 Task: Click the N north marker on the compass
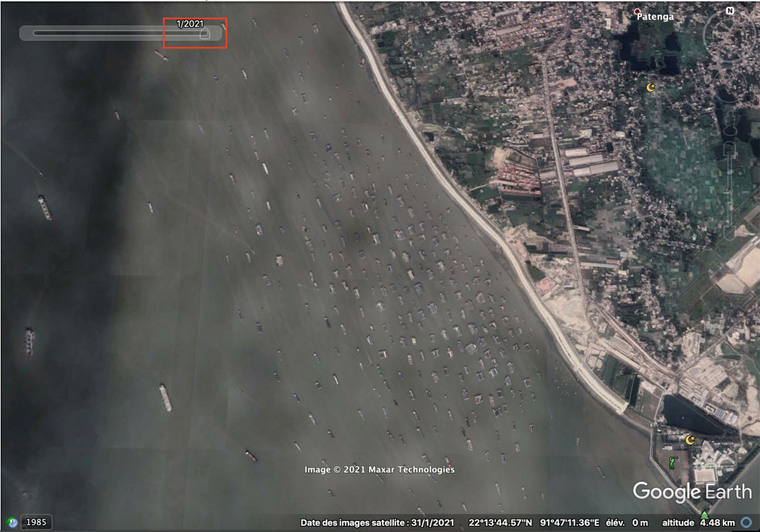(730, 10)
